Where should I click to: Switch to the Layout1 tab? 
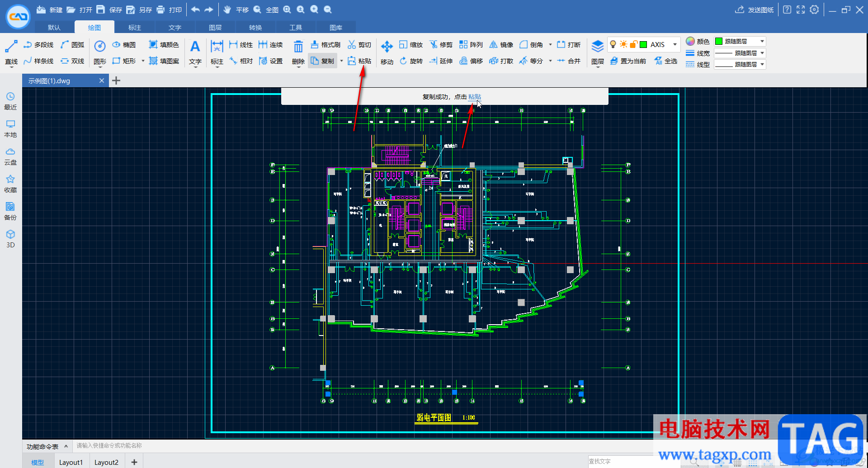click(71, 462)
